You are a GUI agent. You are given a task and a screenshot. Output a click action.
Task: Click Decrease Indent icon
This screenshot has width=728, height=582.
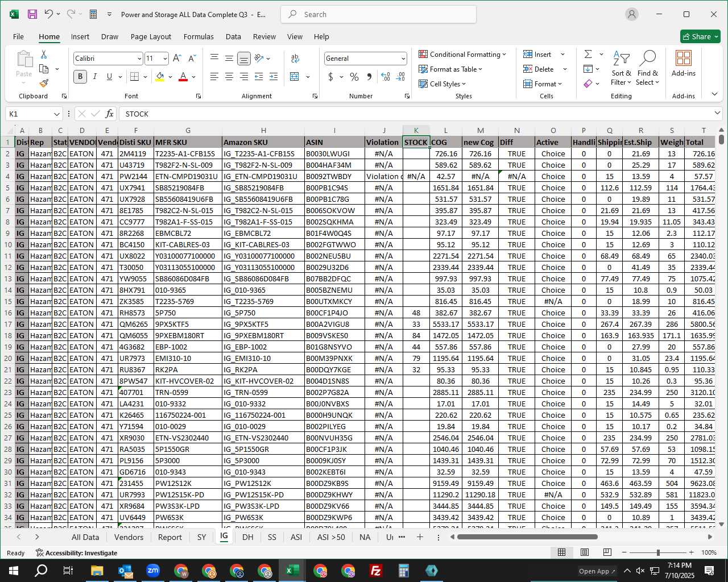(259, 77)
